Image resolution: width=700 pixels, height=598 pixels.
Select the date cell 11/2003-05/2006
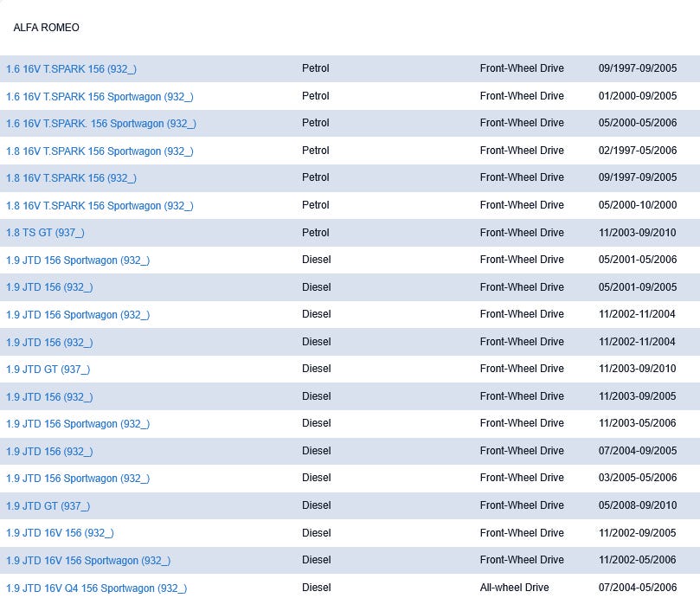(x=638, y=422)
